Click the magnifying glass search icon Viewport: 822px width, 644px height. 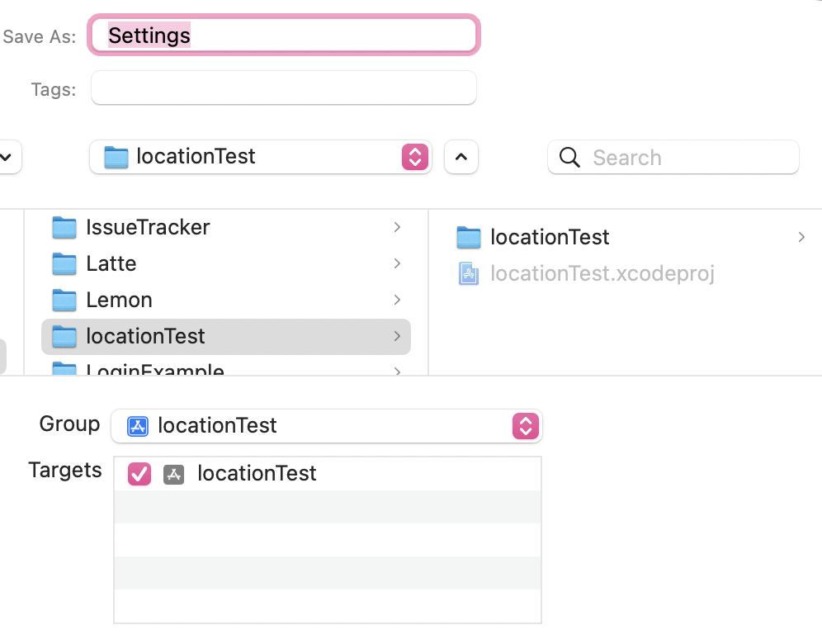pos(569,158)
